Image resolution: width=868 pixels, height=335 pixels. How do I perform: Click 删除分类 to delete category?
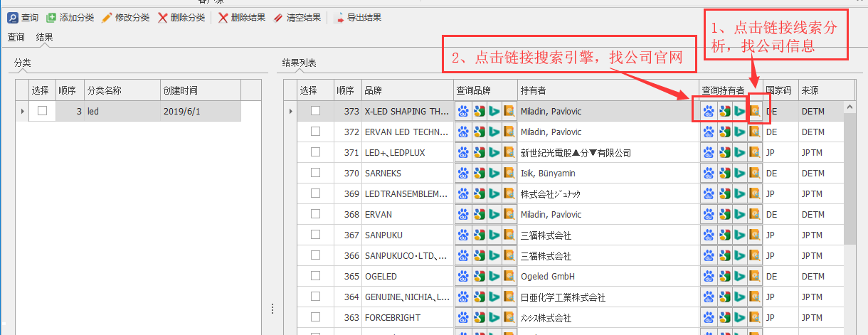pos(181,17)
